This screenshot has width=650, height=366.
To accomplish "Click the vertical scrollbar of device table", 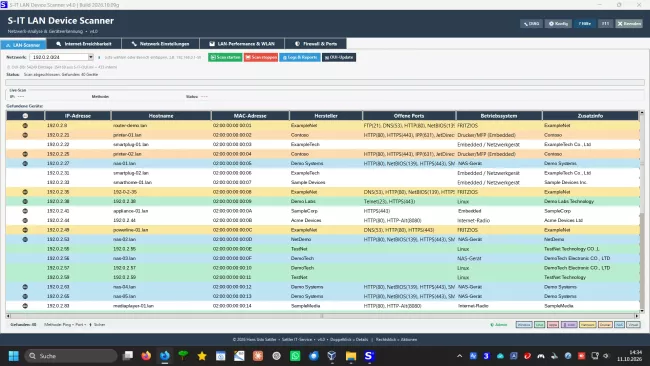I will pos(642,211).
